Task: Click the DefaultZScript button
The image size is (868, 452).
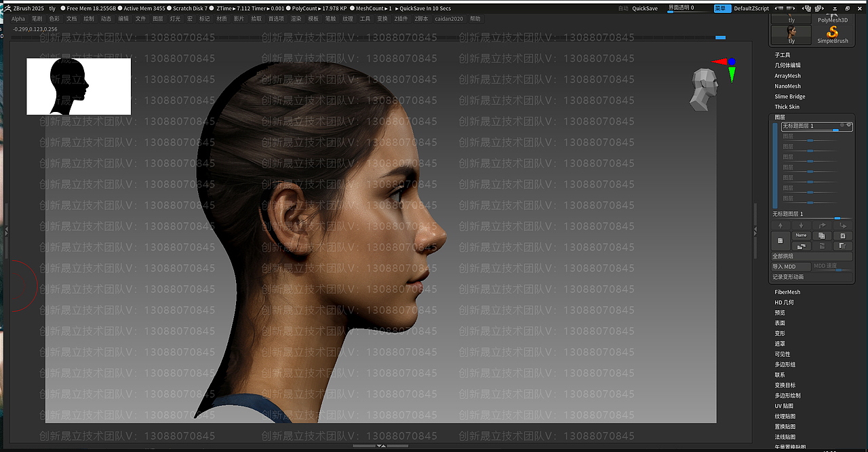Action: click(x=751, y=8)
